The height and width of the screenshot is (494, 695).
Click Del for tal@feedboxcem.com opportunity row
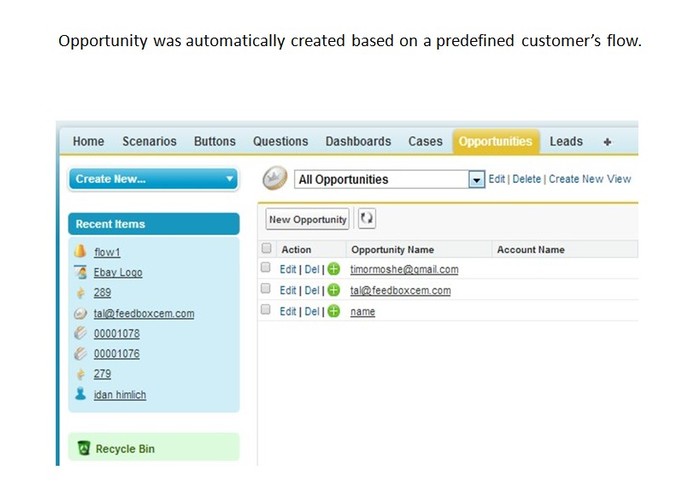click(x=312, y=291)
